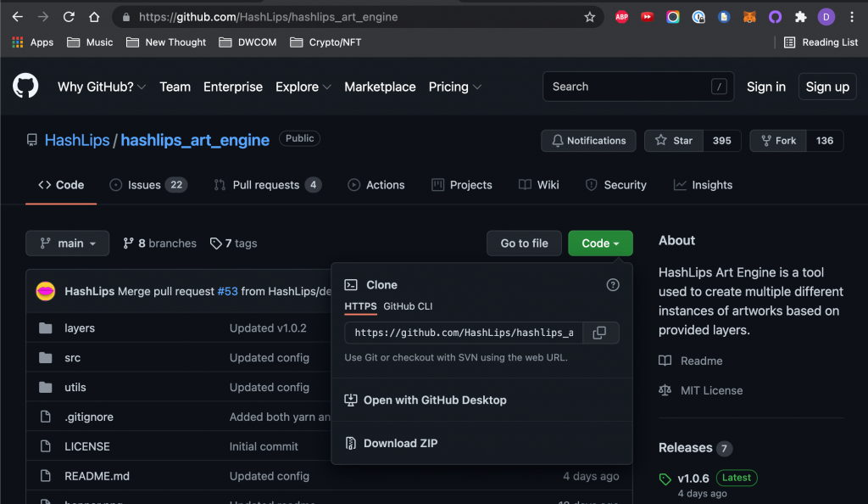Viewport: 868px width, 504px height.
Task: Open the Music bookmarks folder
Action: point(90,42)
